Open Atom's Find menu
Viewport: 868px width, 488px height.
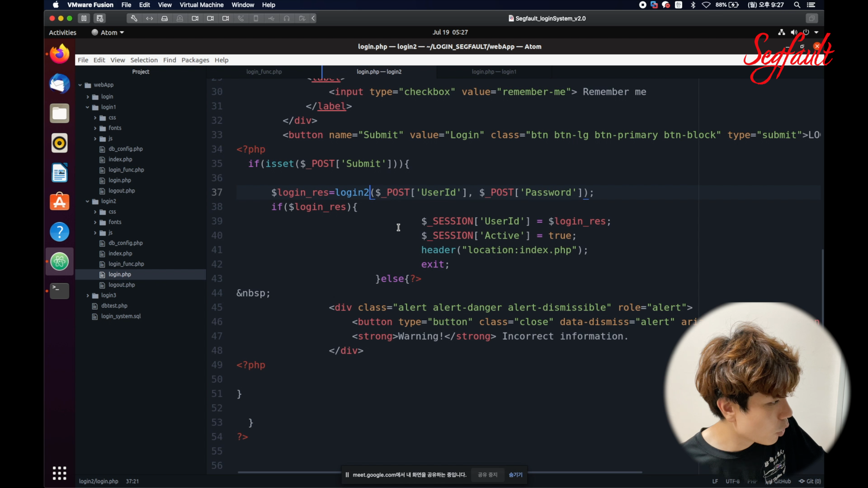coord(170,60)
